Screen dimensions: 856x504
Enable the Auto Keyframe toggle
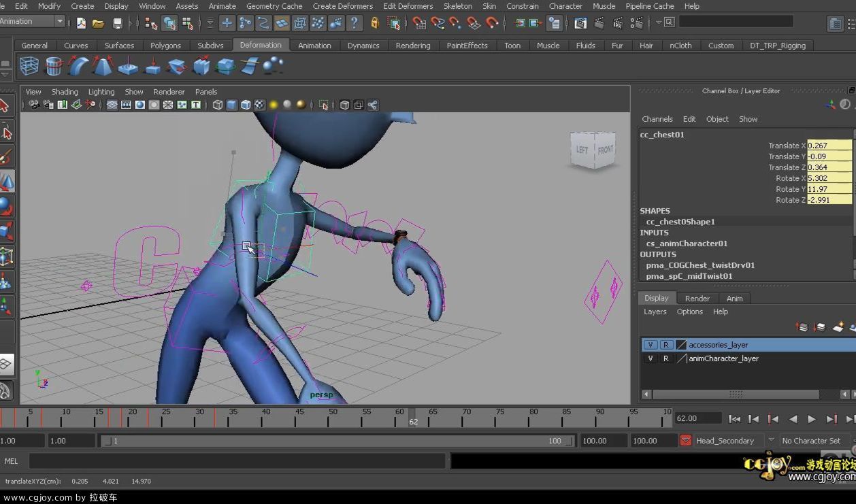(x=685, y=441)
